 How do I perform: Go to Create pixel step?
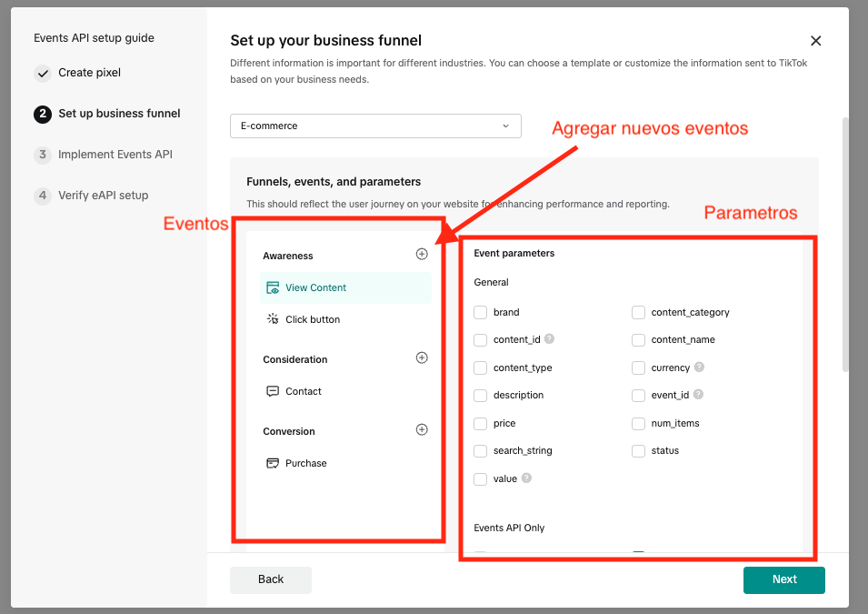tap(89, 73)
